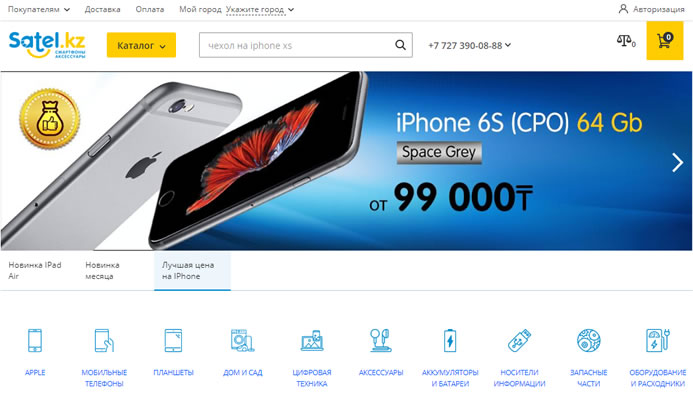Open the shopping cart icon
This screenshot has width=693, height=400.
[665, 41]
